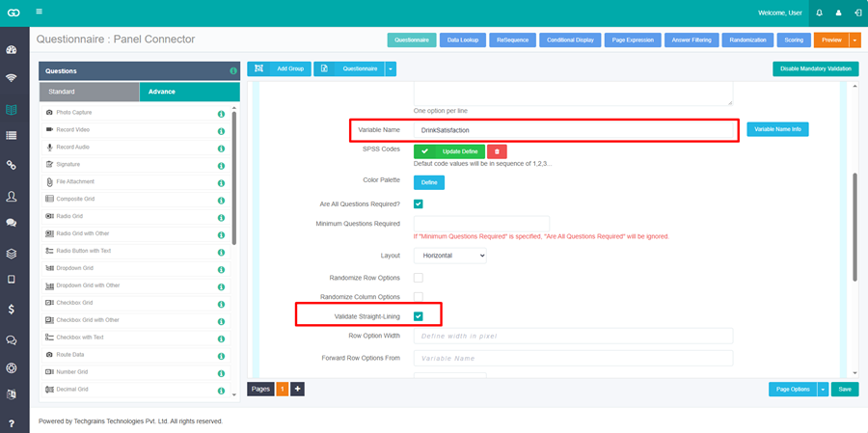This screenshot has height=433, width=868.
Task: Click the info icon beside Photo Capture
Action: click(221, 114)
